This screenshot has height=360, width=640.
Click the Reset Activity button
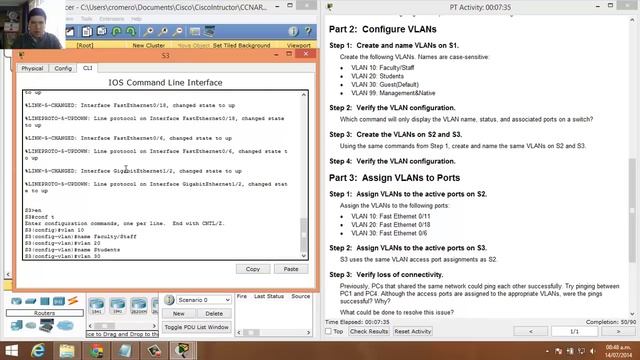tap(413, 331)
